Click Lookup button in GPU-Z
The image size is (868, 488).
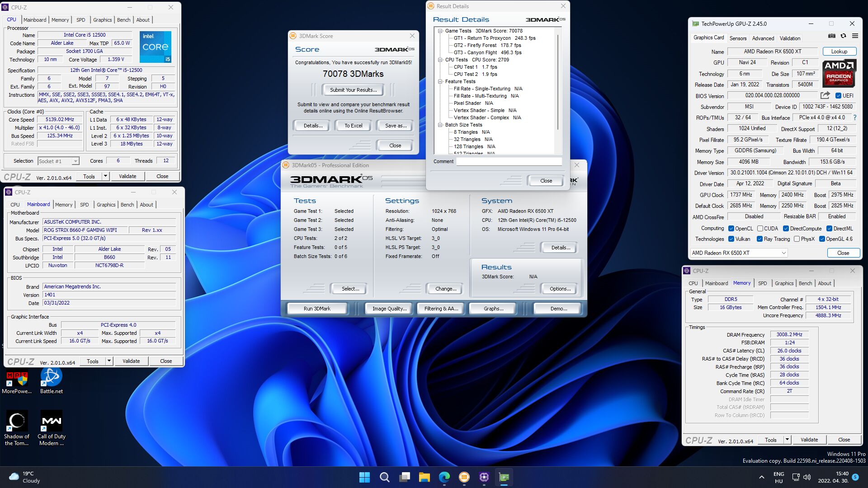click(x=839, y=52)
